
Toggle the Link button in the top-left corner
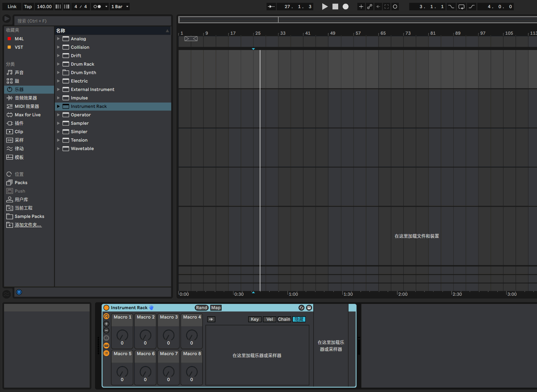click(12, 6)
